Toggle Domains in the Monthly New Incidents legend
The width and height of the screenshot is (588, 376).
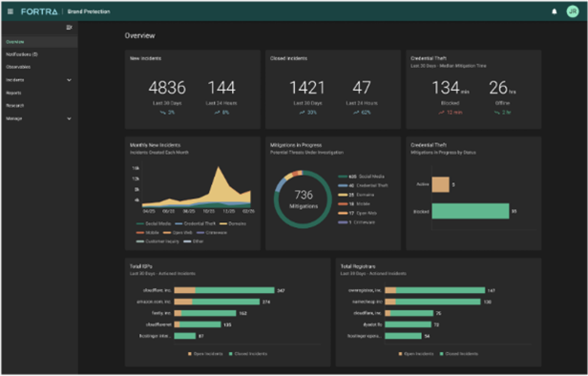coord(233,224)
